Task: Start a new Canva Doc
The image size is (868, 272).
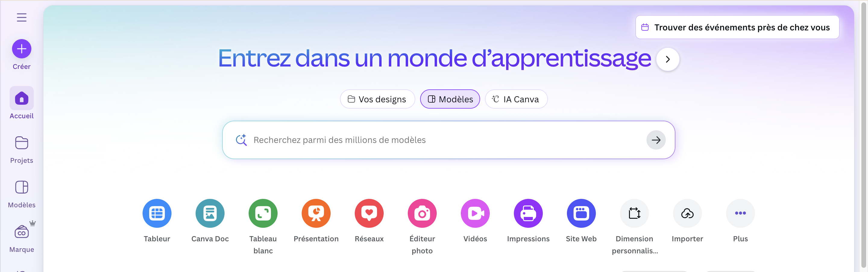Action: (210, 213)
